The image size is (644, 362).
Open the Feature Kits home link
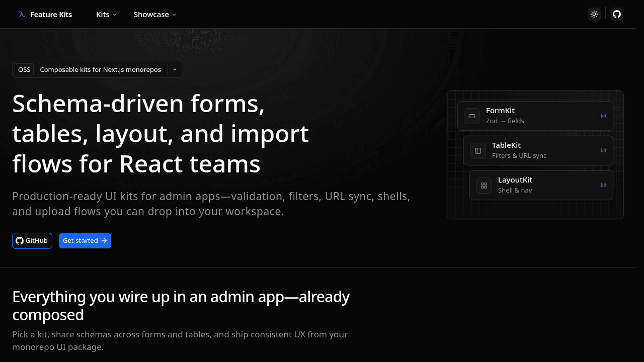tap(45, 15)
